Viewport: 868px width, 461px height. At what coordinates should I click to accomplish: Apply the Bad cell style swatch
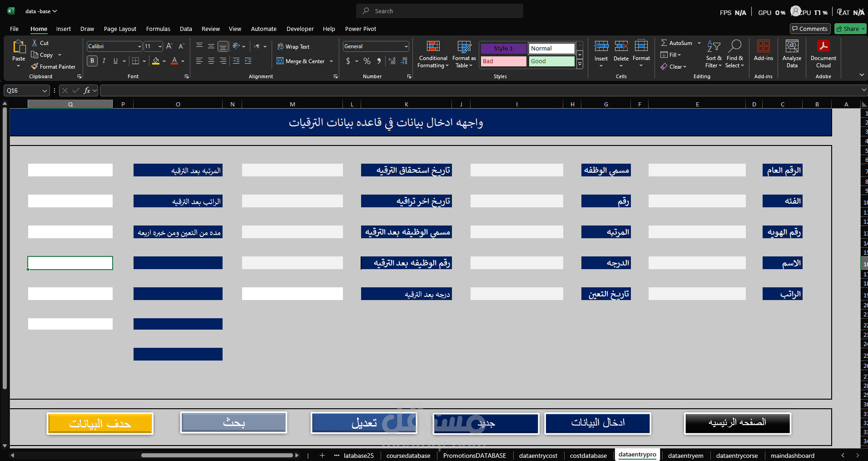503,61
